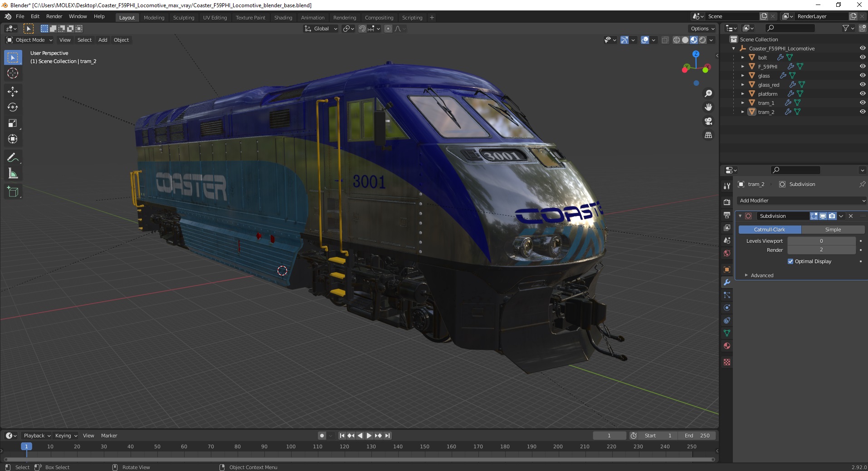Open the Add Modifier dropdown
Viewport: 868px width, 471px height.
pyautogui.click(x=802, y=201)
